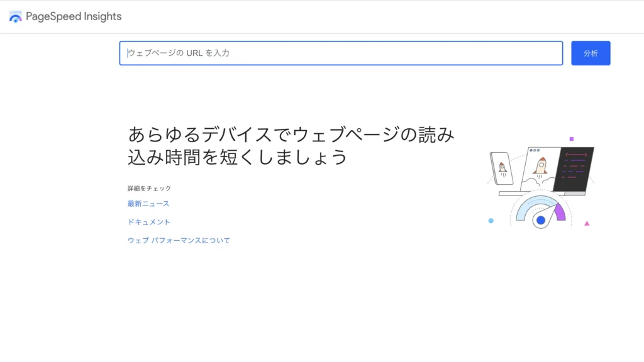Click the PageSpeed Insights title text
Image resolution: width=644 pixels, height=362 pixels.
pos(74,17)
